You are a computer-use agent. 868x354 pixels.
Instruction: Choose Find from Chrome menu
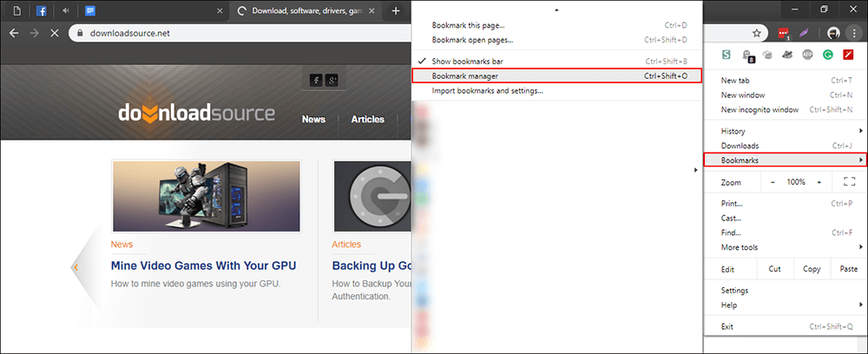786,233
